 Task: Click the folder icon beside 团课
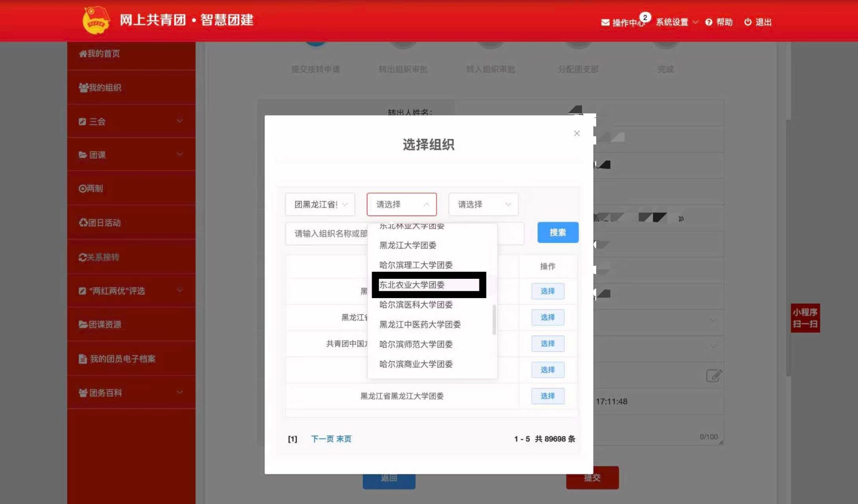tap(83, 155)
